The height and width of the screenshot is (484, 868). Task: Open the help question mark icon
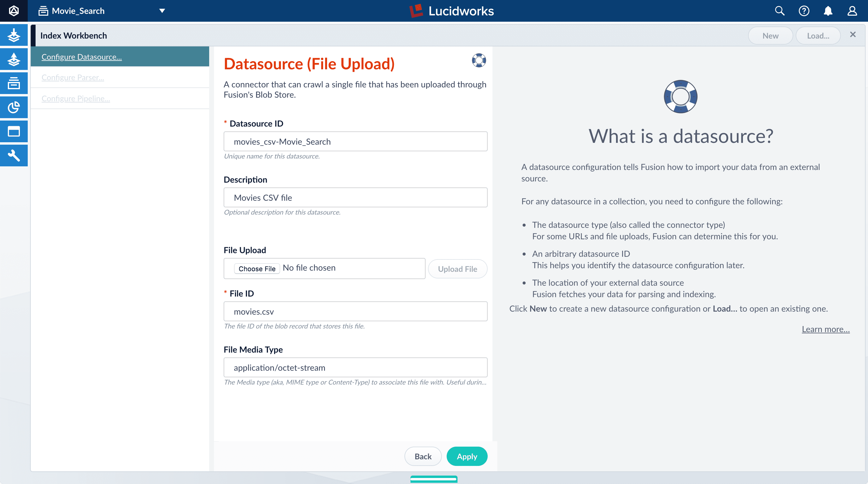tap(804, 11)
